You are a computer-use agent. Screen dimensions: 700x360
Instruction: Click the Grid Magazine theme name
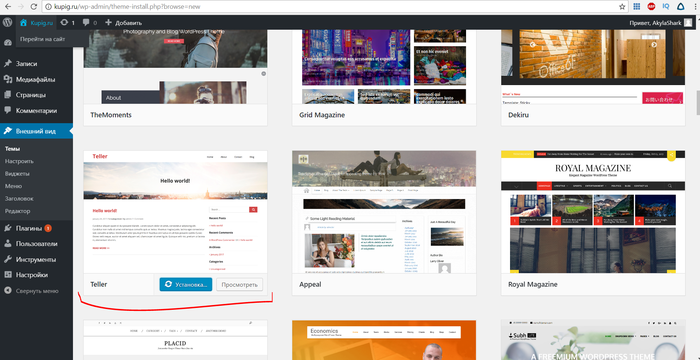point(322,115)
